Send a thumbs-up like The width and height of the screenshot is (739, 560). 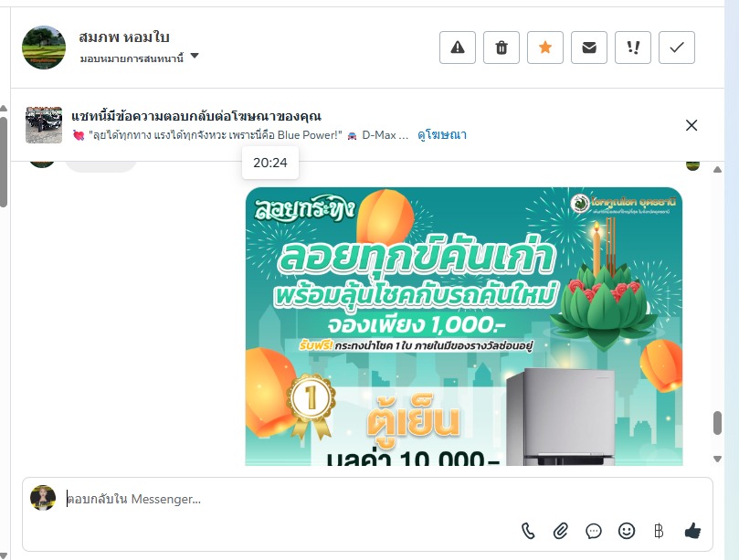click(692, 531)
